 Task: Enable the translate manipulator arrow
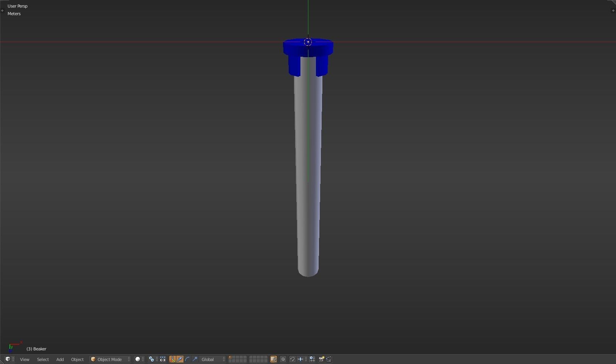tap(180, 359)
